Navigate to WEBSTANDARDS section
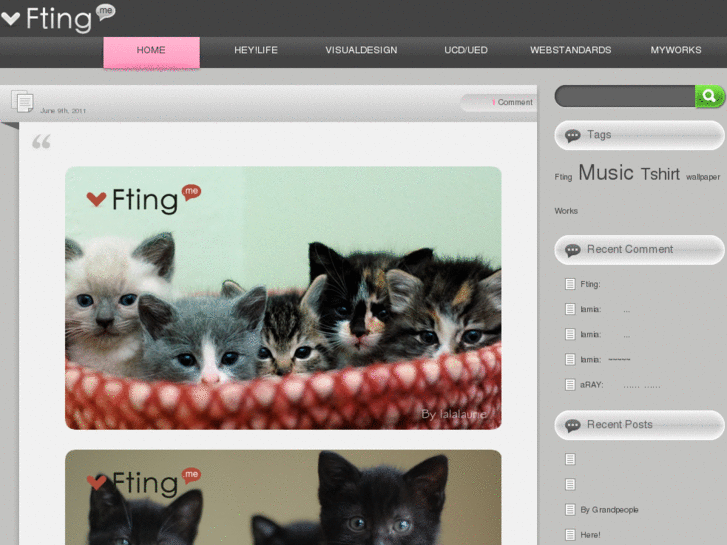Image resolution: width=727 pixels, height=545 pixels. coord(571,50)
